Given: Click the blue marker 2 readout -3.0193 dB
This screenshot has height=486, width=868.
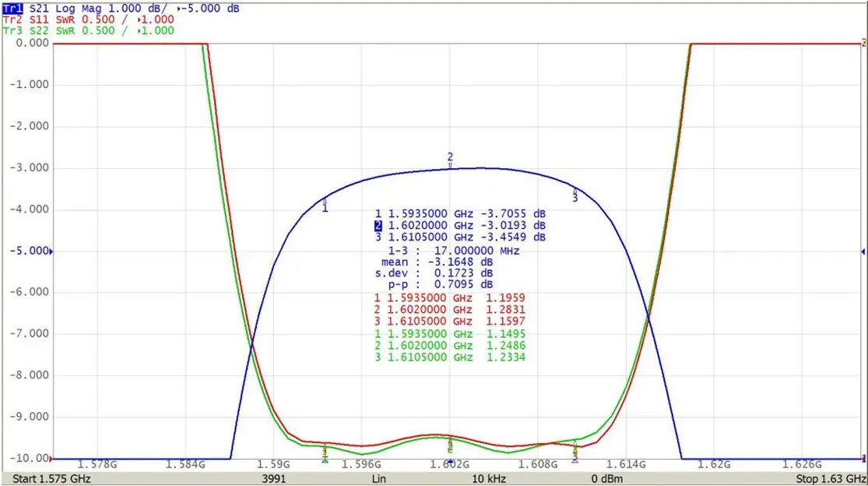Looking at the screenshot, I should click(512, 225).
